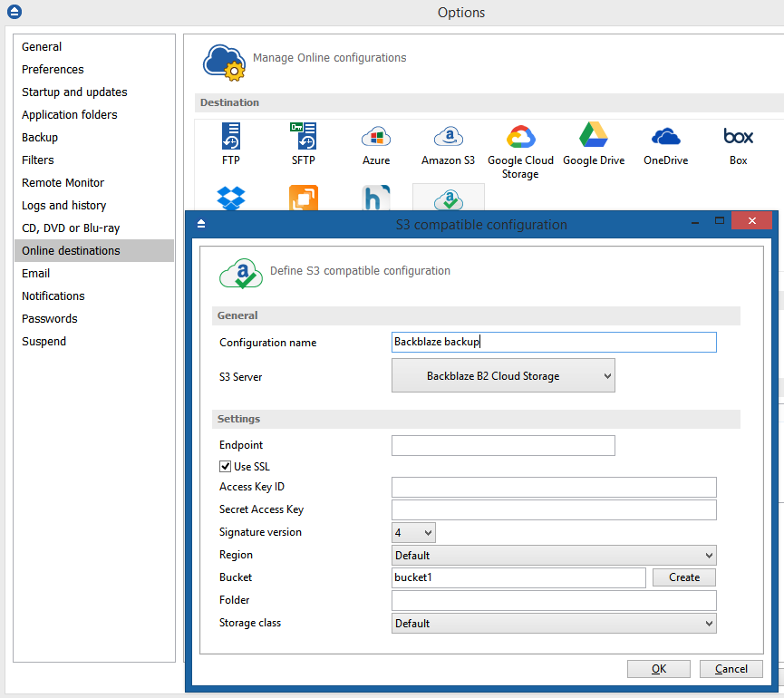The width and height of the screenshot is (784, 698).
Task: Open the S3 Server dropdown
Action: (x=503, y=376)
